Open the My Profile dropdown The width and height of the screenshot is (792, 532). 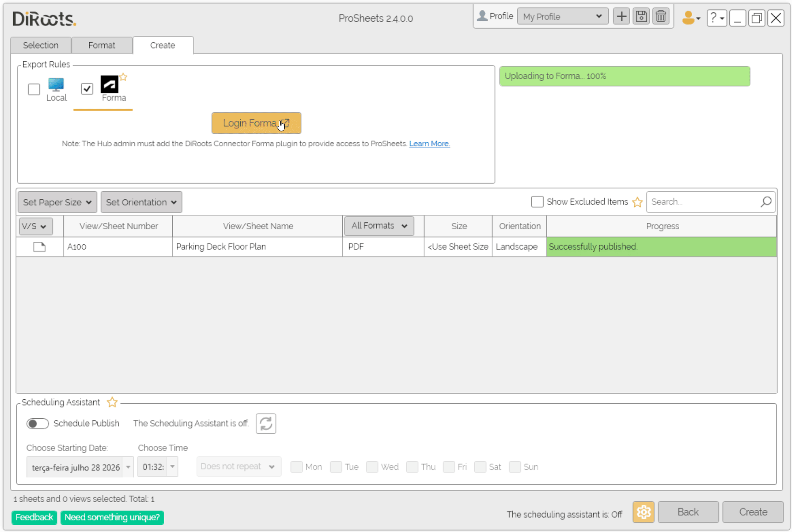pos(563,17)
